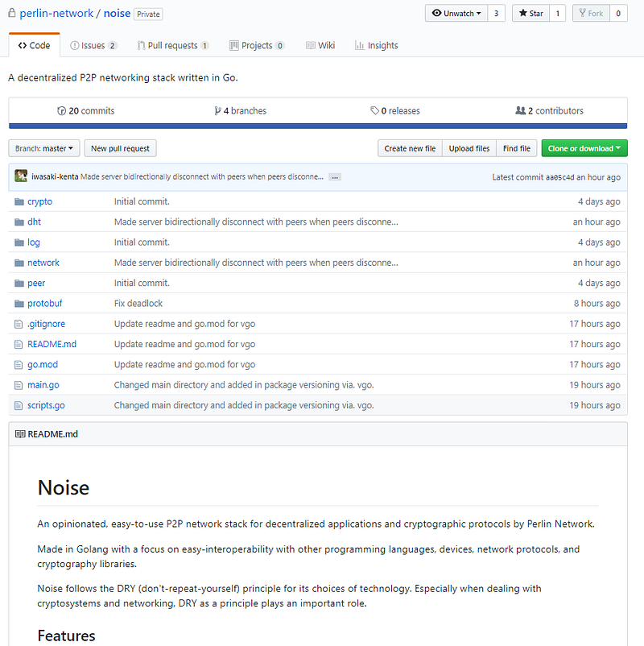Open the crypto folder
The image size is (644, 646).
(x=40, y=201)
